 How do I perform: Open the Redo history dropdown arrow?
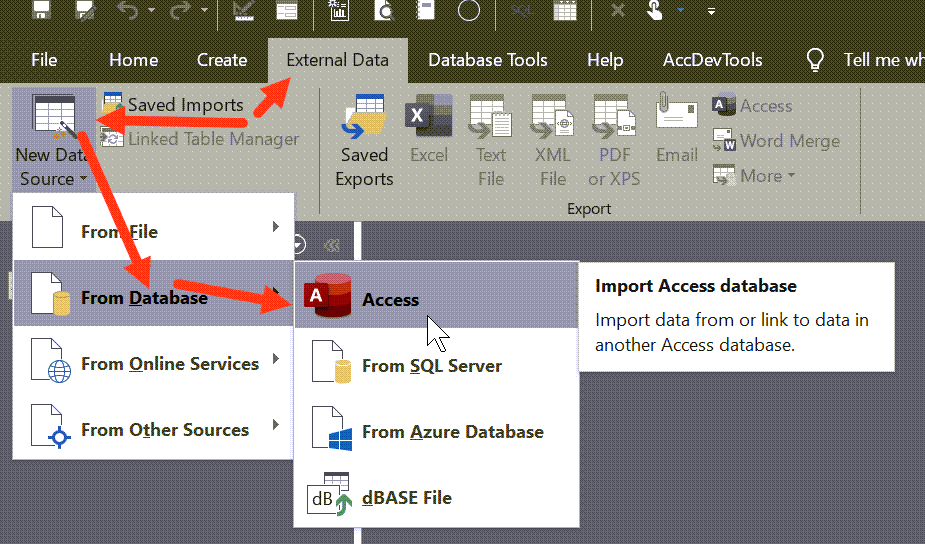tap(204, 10)
